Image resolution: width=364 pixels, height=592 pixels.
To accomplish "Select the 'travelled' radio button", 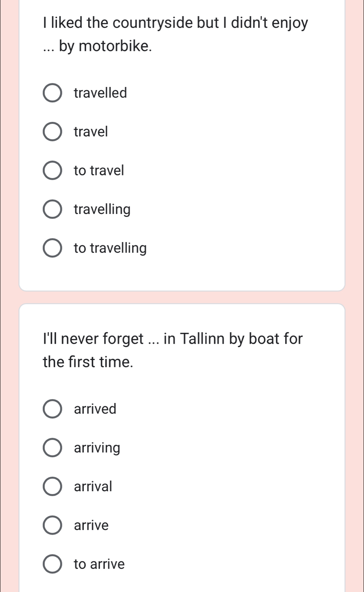I will tap(52, 93).
